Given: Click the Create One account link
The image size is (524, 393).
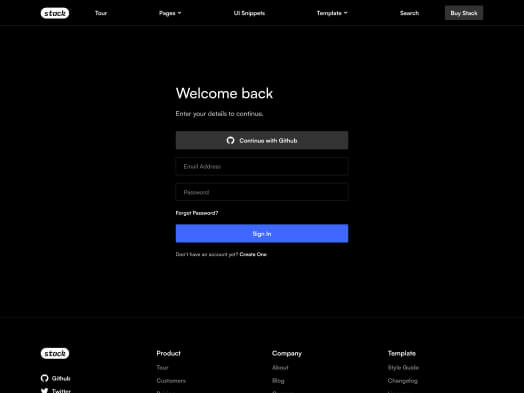Looking at the screenshot, I should tap(253, 254).
